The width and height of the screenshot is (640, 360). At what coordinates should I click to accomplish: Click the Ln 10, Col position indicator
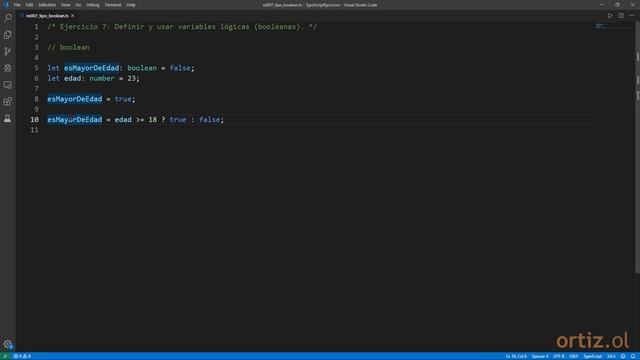(516, 356)
